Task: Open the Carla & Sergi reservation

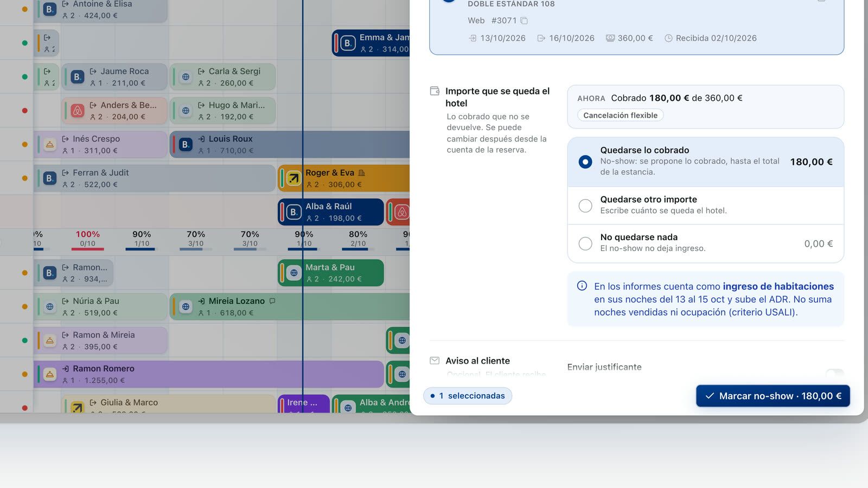Action: [x=222, y=77]
